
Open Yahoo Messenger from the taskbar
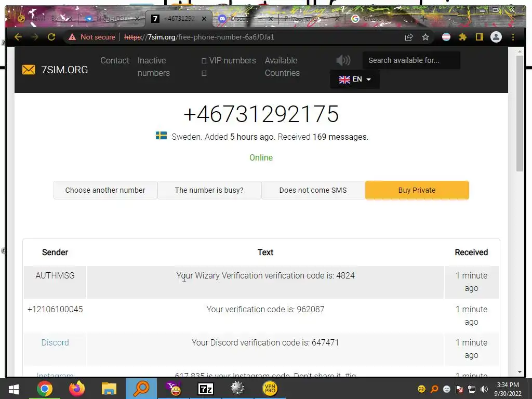click(x=174, y=389)
